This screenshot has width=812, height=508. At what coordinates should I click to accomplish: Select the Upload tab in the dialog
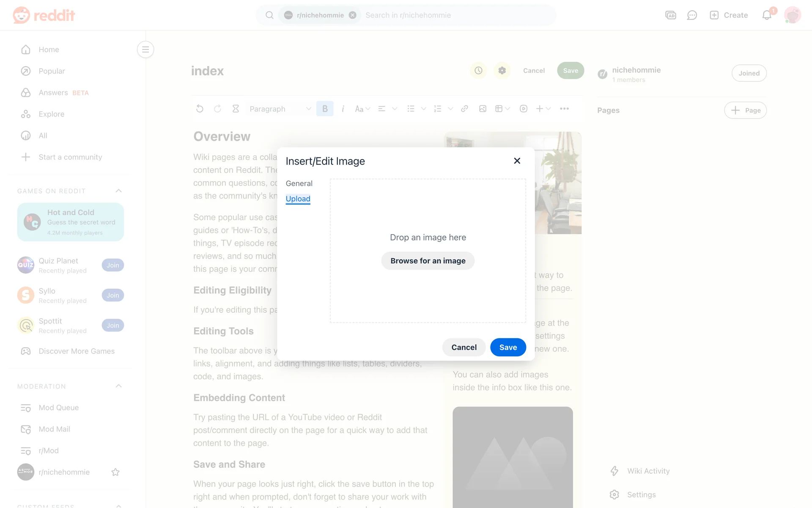[x=298, y=199]
